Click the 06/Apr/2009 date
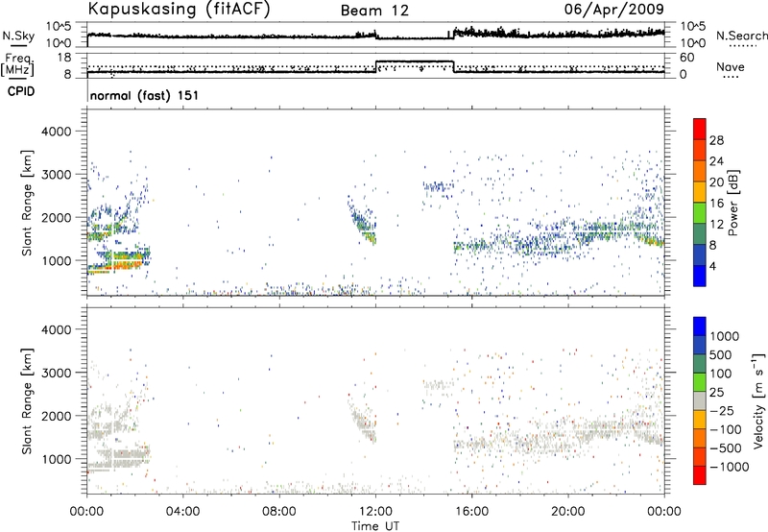This screenshot has width=768, height=532. pos(614,9)
